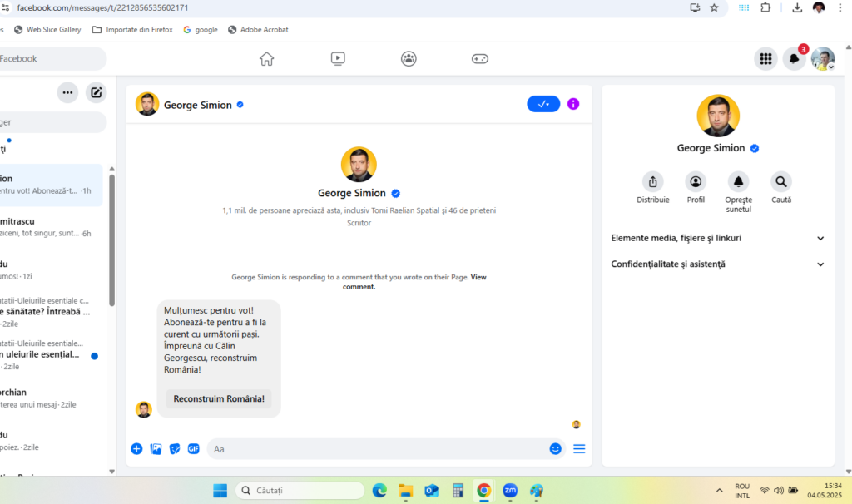Open Microsoft Edge from the taskbar
852x504 pixels.
coord(379,491)
